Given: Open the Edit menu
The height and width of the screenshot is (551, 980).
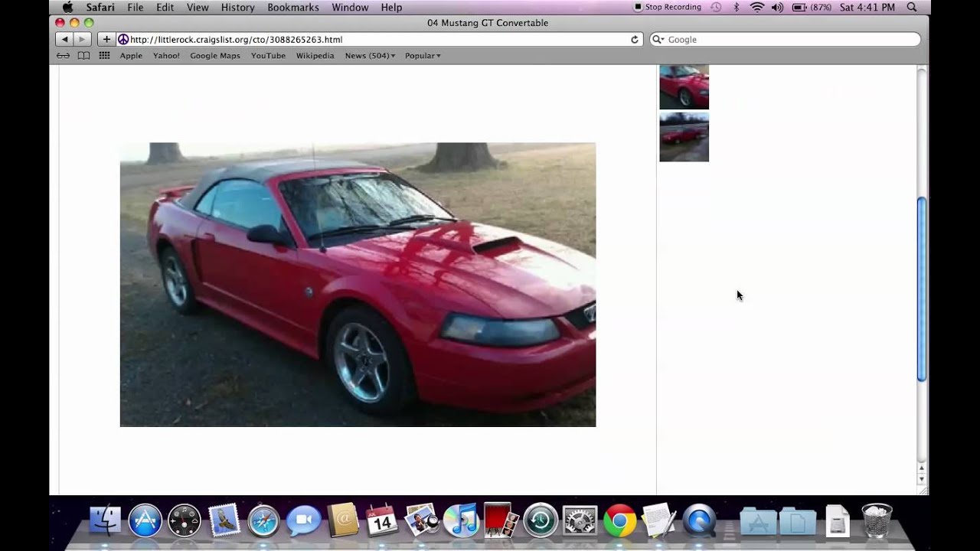Looking at the screenshot, I should click(165, 7).
